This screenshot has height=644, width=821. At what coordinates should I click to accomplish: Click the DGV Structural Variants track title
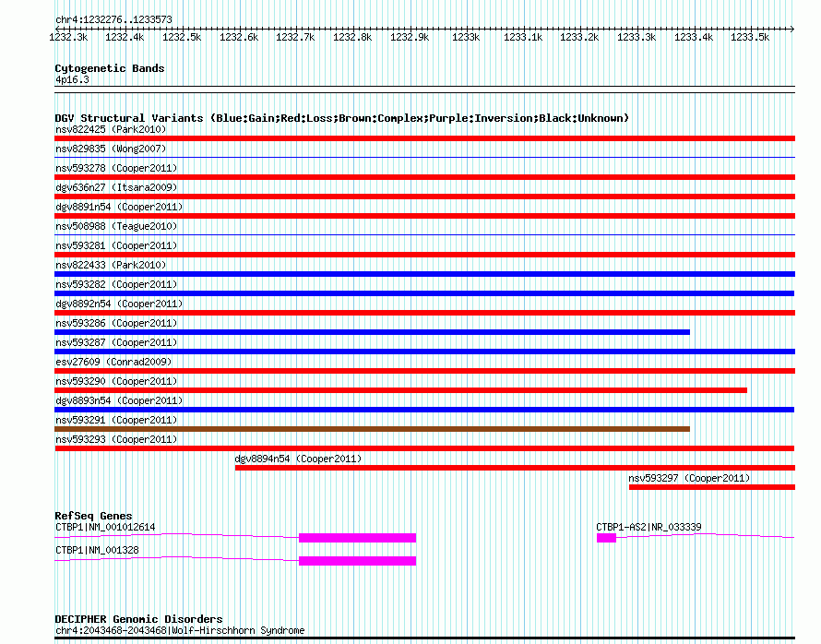click(x=341, y=118)
